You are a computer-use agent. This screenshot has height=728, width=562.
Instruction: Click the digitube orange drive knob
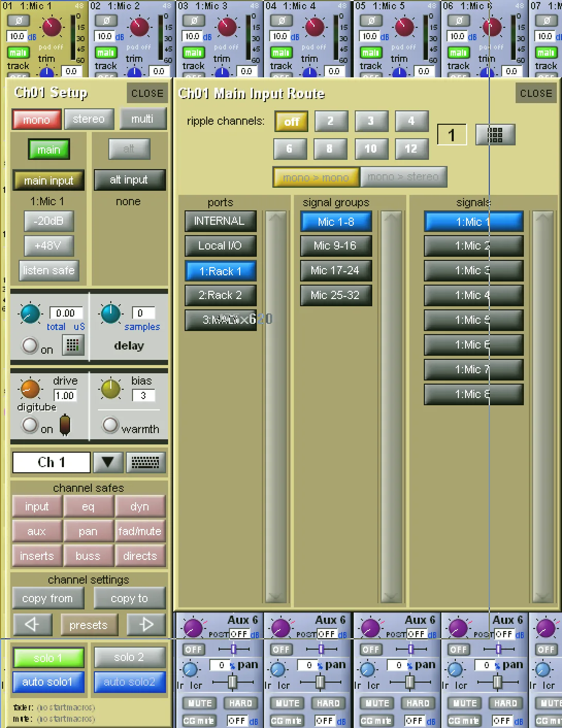click(x=30, y=390)
